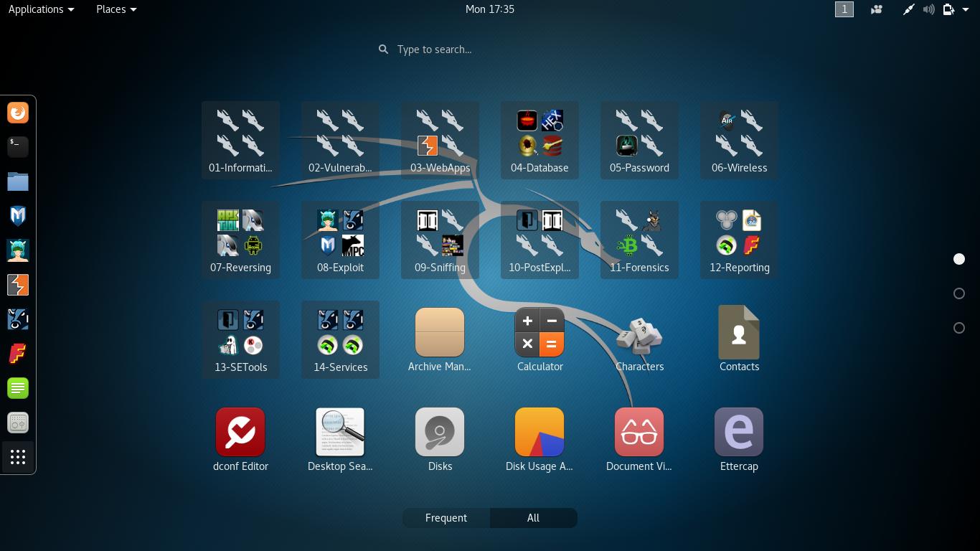Viewport: 980px width, 551px height.
Task: Open Tweak Tool from the dock
Action: pyautogui.click(x=18, y=423)
